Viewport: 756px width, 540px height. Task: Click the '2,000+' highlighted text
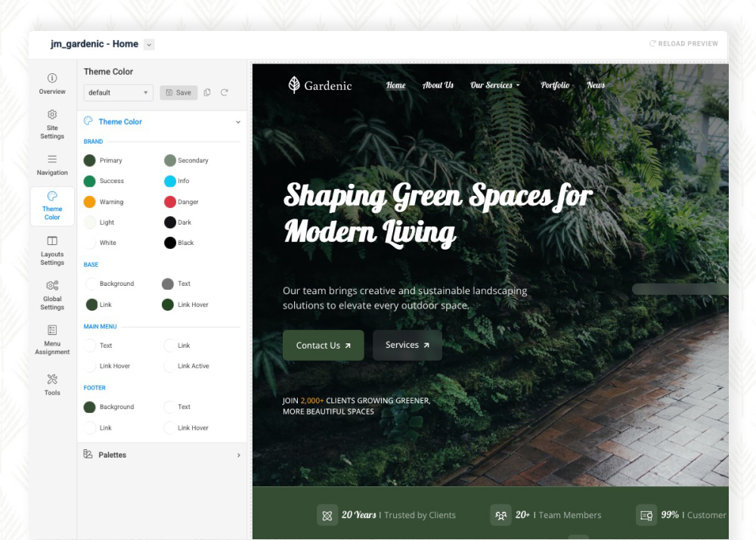pos(312,401)
